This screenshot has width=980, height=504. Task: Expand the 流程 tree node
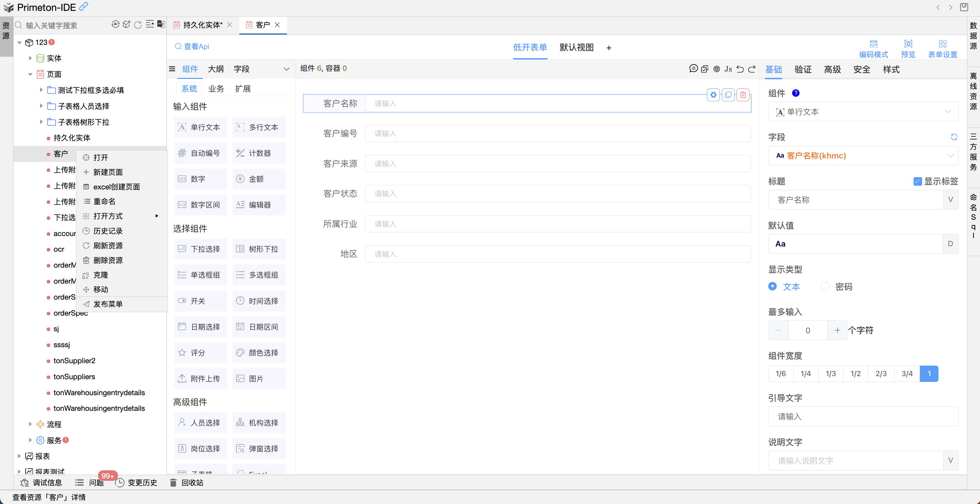coord(30,424)
